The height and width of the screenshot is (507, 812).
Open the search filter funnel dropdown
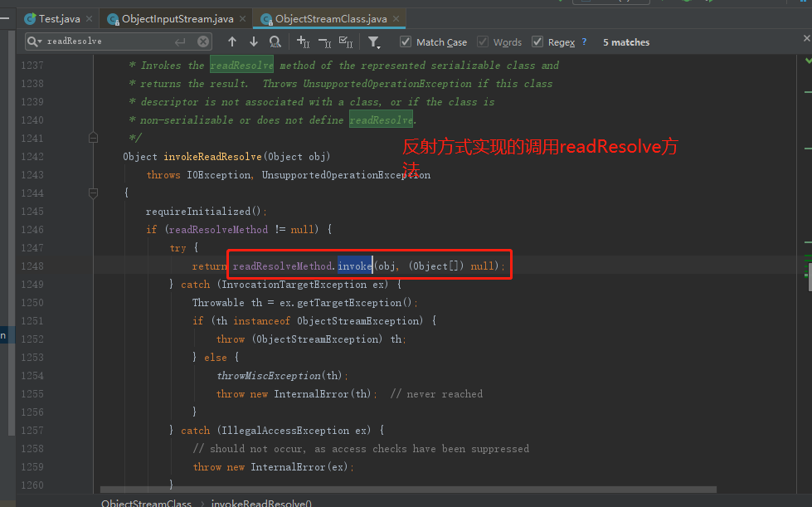pyautogui.click(x=374, y=42)
